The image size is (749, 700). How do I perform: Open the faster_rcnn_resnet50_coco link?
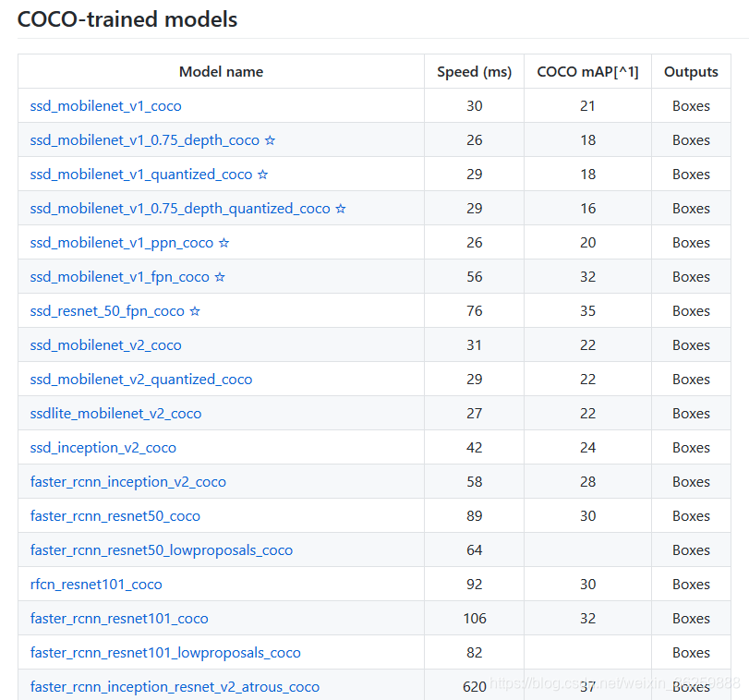point(115,516)
